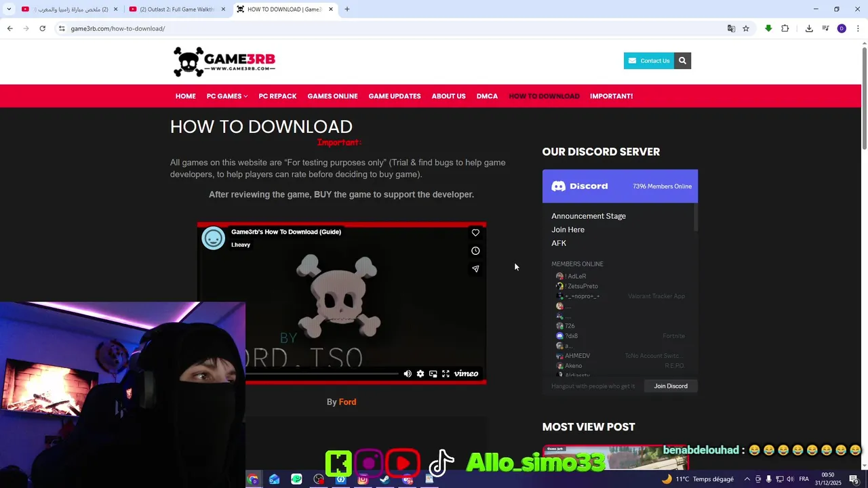Open the tab search dropdown arrow in Chrome
Screen dimensions: 868x488
[9, 9]
